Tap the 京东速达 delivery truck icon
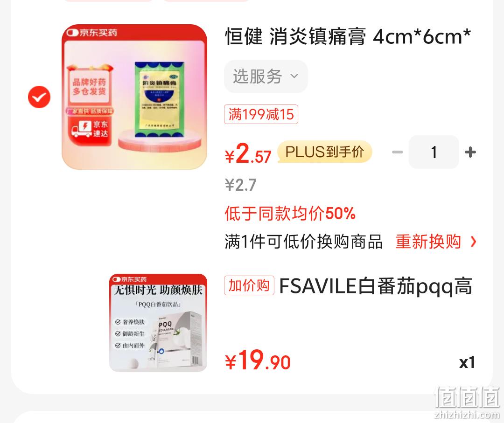 (82, 128)
